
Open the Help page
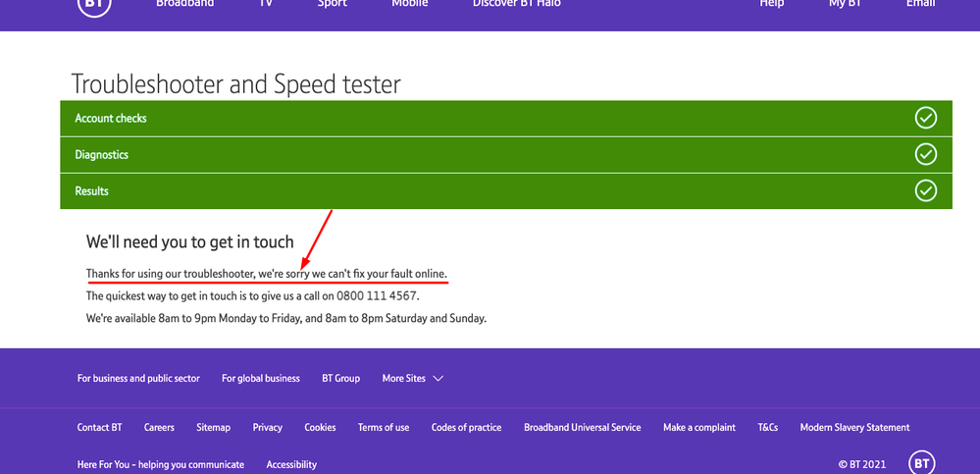pyautogui.click(x=772, y=5)
